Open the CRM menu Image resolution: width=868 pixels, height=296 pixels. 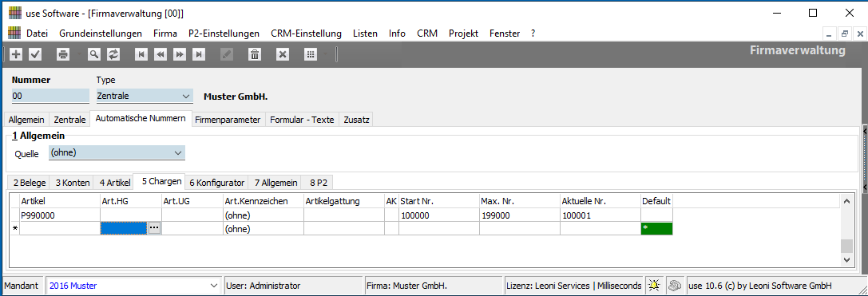tap(427, 34)
